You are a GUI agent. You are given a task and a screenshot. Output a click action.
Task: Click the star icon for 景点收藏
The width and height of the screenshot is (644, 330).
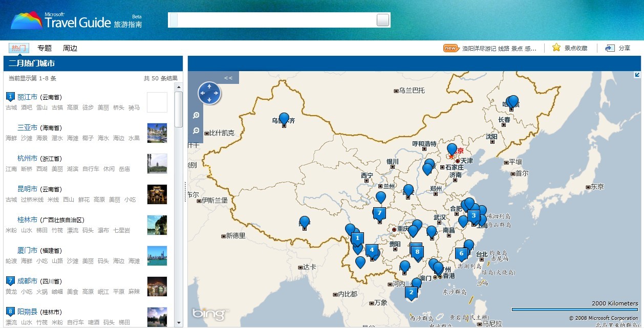click(556, 48)
